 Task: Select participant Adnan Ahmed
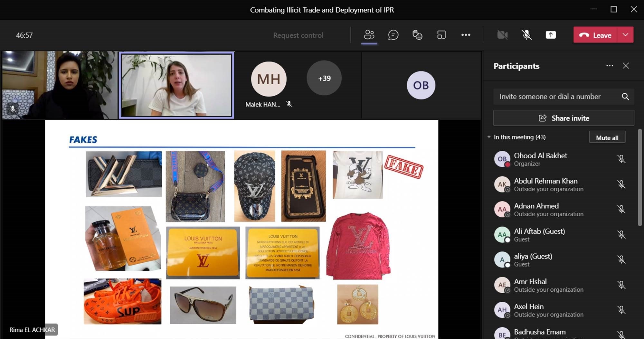pyautogui.click(x=560, y=210)
